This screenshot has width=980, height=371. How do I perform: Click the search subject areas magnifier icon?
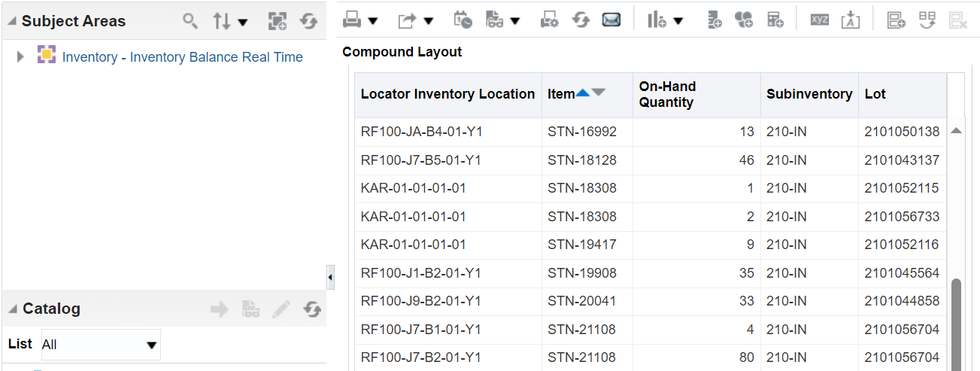(190, 20)
